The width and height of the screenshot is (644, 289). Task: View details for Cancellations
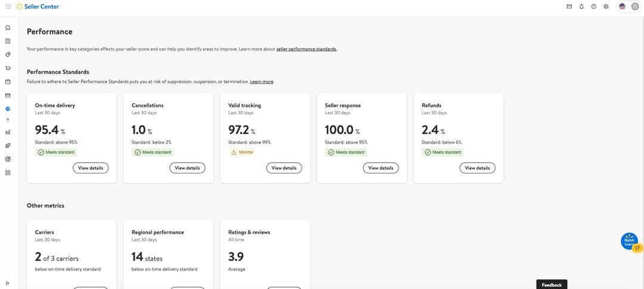click(x=187, y=168)
